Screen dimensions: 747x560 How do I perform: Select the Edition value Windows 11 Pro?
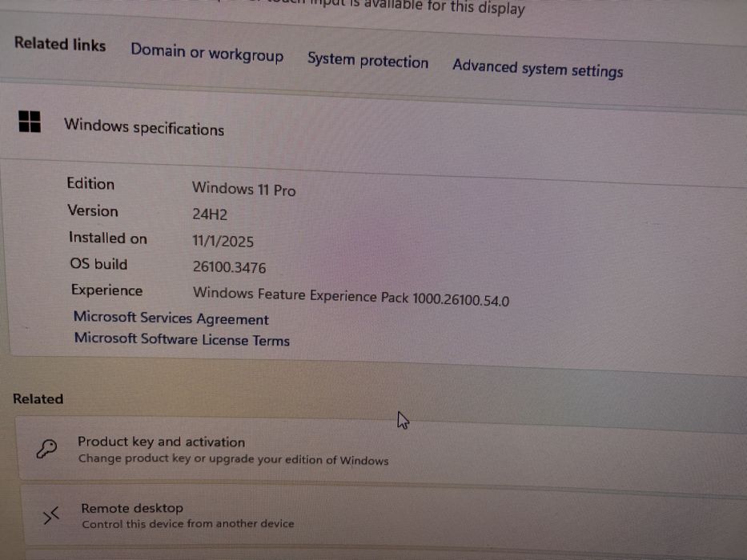click(244, 189)
